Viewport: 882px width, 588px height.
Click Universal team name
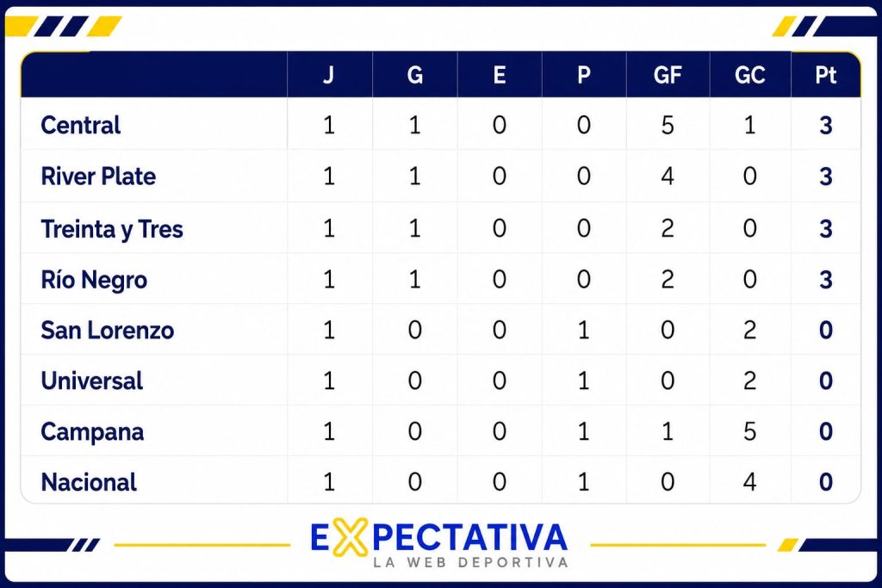pyautogui.click(x=91, y=381)
